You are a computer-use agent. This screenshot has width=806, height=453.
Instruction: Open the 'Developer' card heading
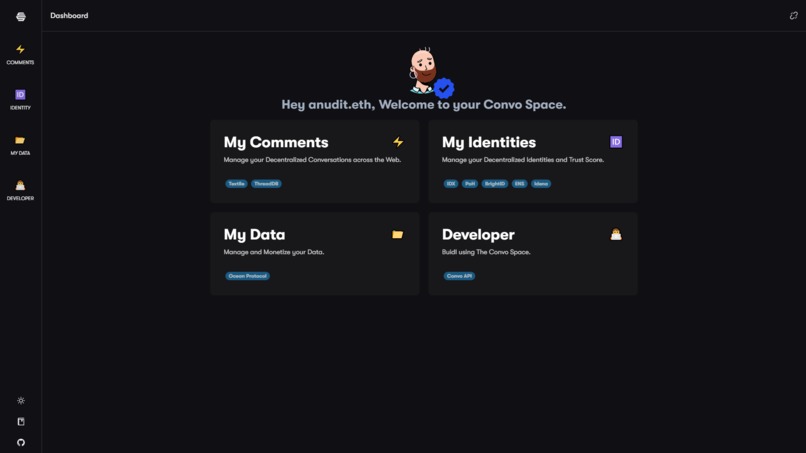478,234
